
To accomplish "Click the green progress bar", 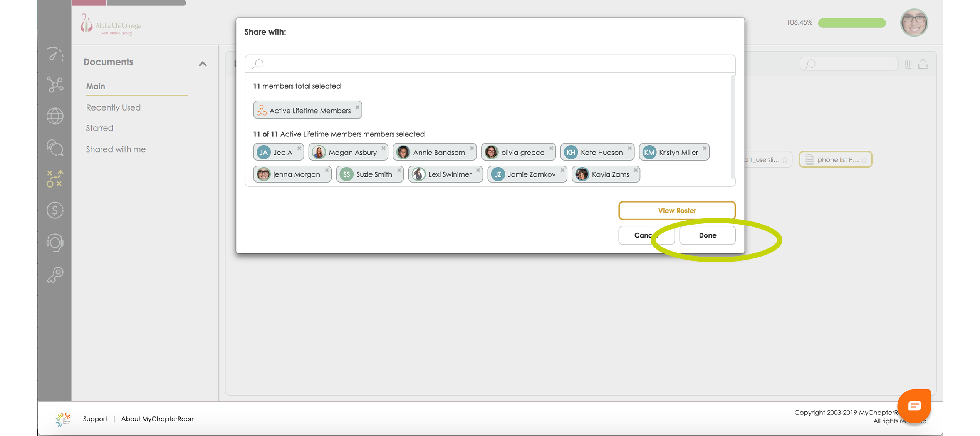I will 851,23.
